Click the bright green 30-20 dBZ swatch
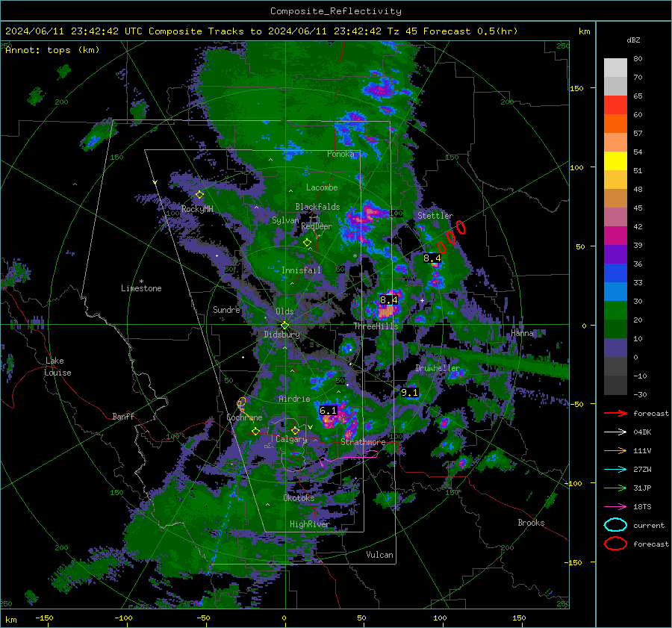This screenshot has height=628, width=672. (615, 311)
